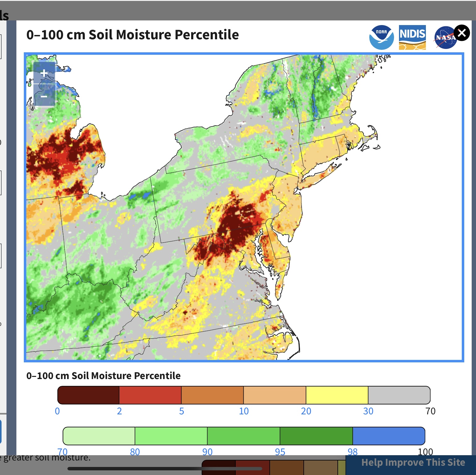476x475 pixels.
Task: Select the dark red 0–2 percentile swatch
Action: pos(88,395)
